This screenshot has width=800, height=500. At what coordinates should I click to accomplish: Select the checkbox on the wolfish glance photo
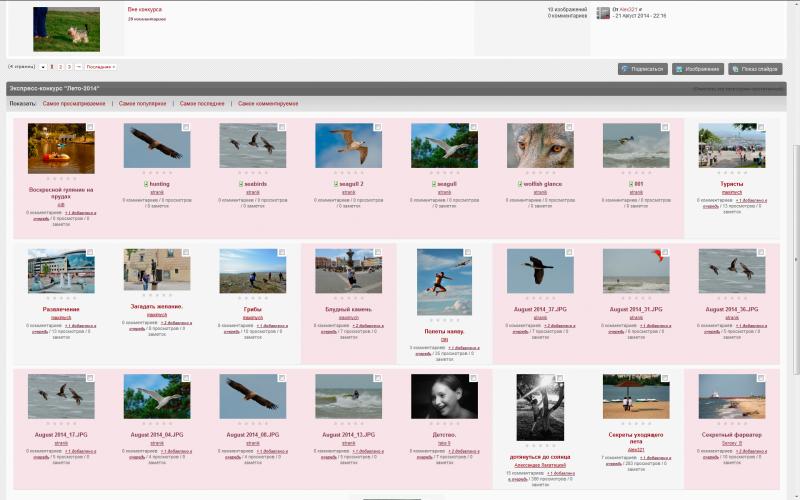[569, 127]
